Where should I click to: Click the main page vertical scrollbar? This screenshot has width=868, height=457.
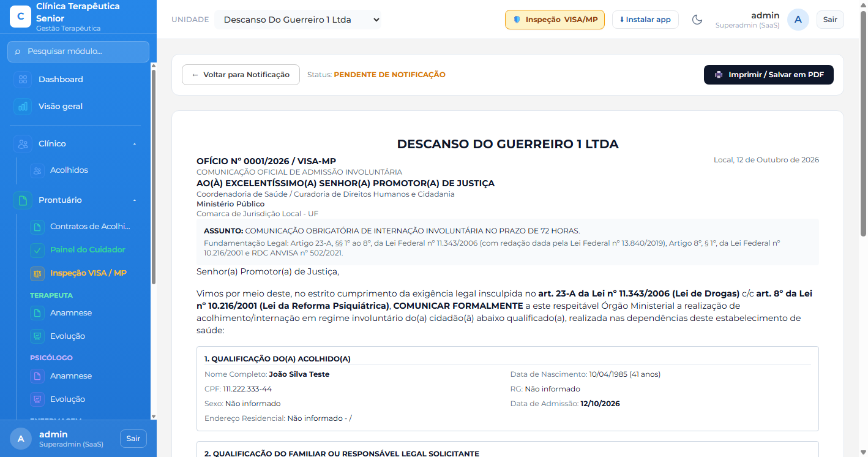click(x=864, y=123)
